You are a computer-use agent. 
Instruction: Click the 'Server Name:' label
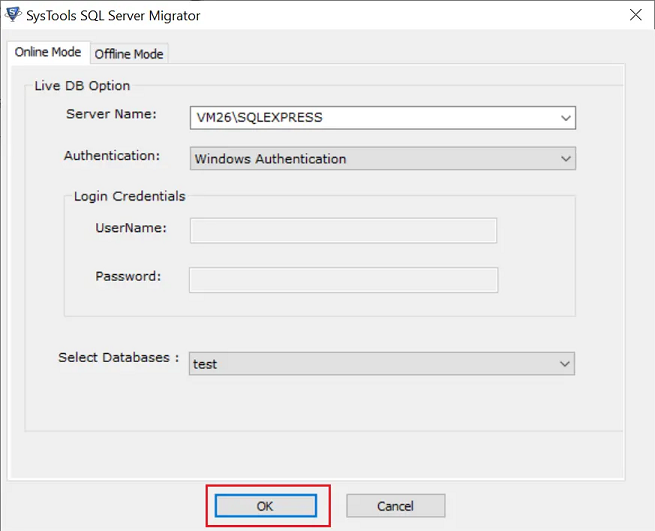click(x=111, y=114)
